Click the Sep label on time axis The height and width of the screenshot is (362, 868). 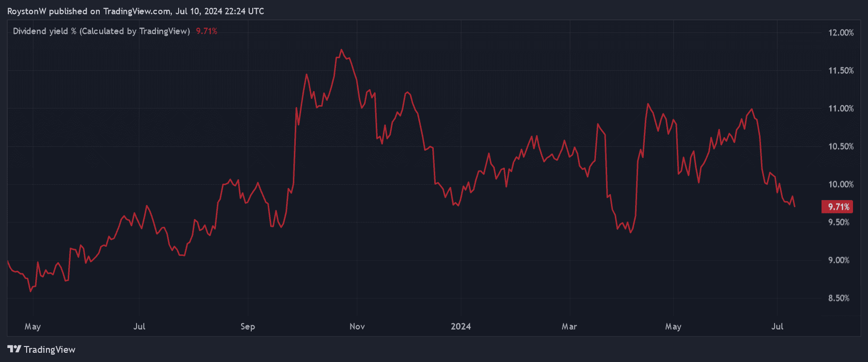coord(247,326)
